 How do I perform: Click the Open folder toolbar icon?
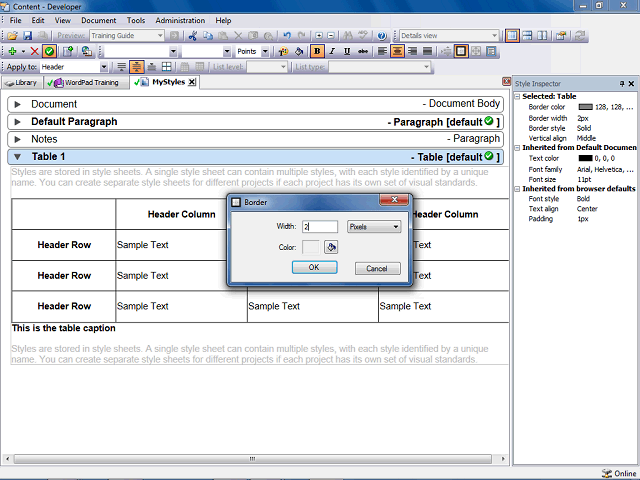pos(12,36)
